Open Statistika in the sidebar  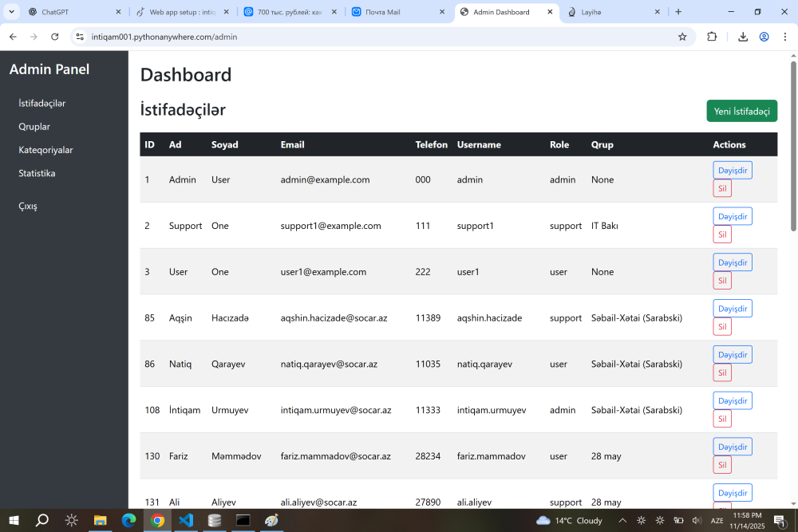tap(37, 173)
